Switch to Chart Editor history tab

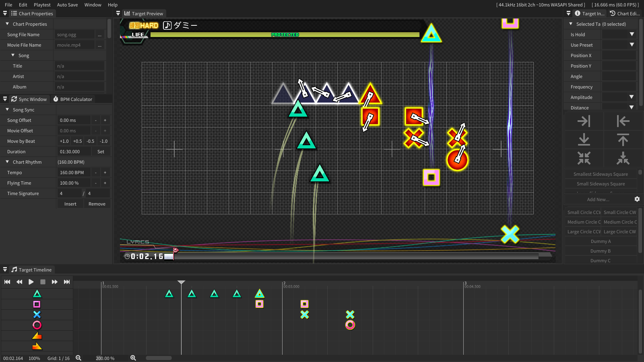pyautogui.click(x=625, y=14)
